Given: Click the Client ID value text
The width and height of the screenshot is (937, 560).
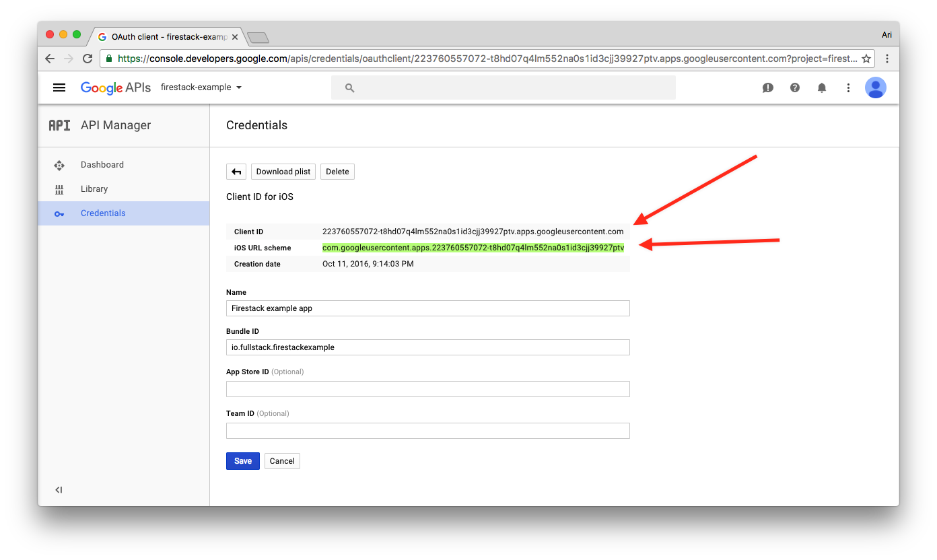Looking at the screenshot, I should point(473,232).
